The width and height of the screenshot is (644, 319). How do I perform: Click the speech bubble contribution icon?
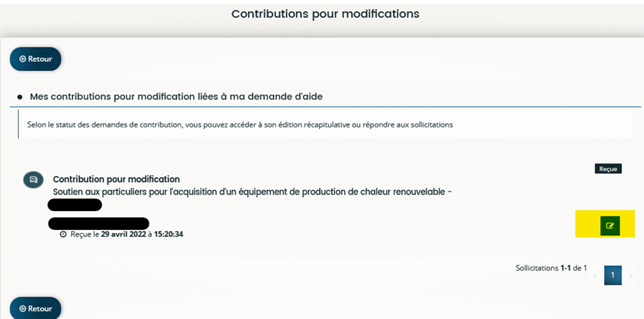34,180
